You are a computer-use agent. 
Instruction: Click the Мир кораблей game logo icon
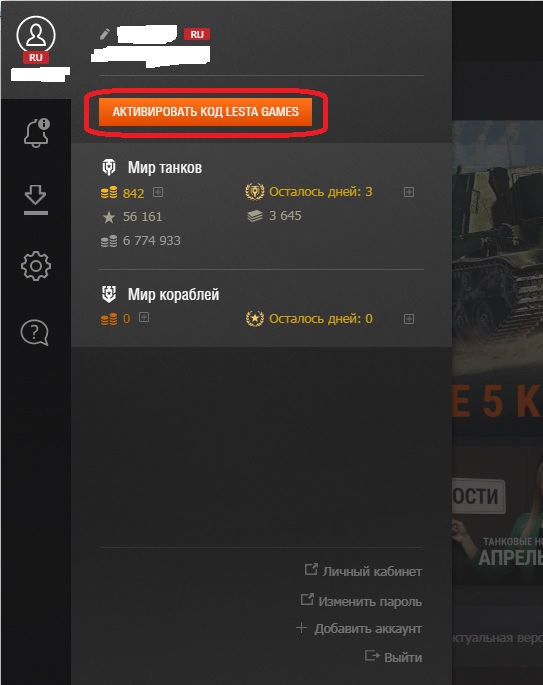(109, 294)
